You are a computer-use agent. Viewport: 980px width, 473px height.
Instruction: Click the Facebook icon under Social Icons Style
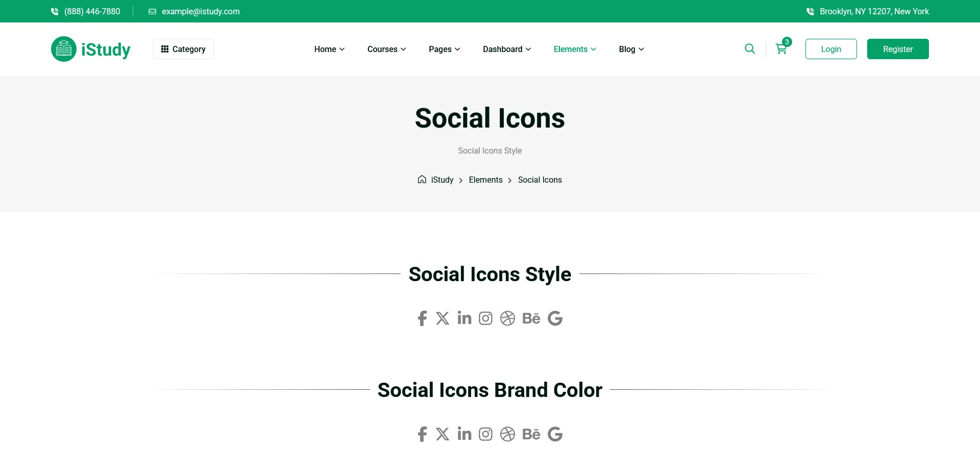pos(422,318)
